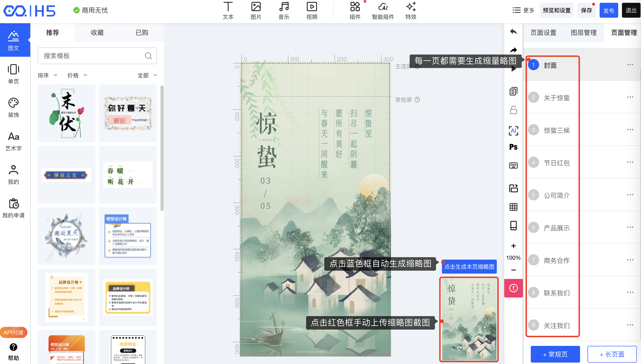Click the 保存 save button

(587, 10)
